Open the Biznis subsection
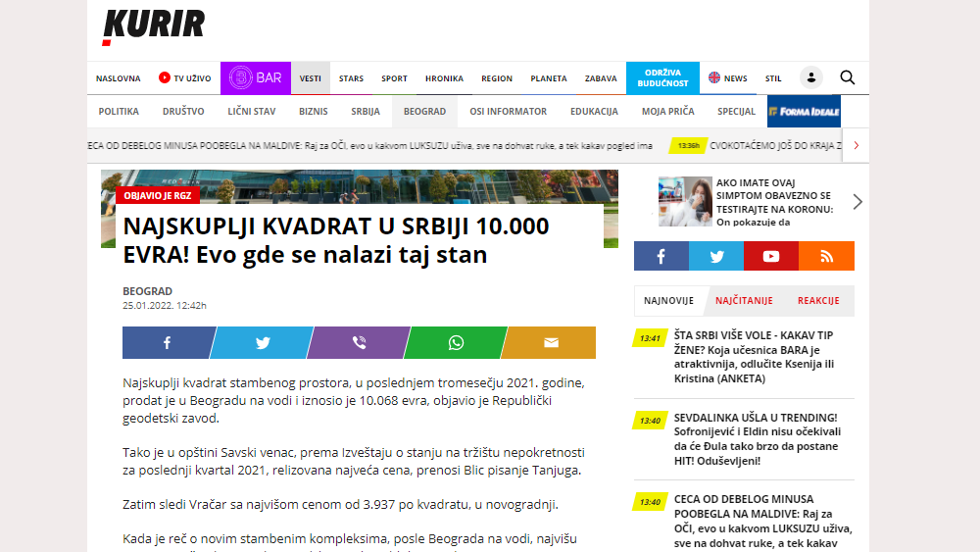Viewport: 980px width, 552px height. (314, 111)
